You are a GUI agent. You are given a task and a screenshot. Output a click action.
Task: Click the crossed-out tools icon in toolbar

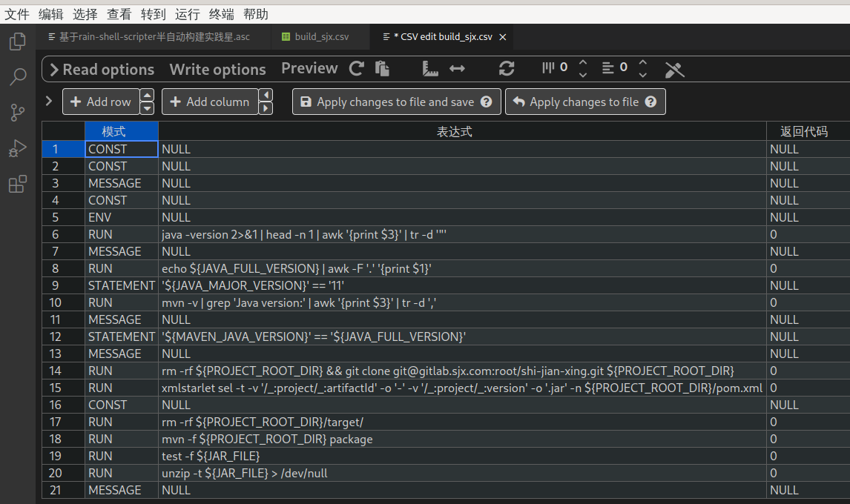tap(674, 69)
